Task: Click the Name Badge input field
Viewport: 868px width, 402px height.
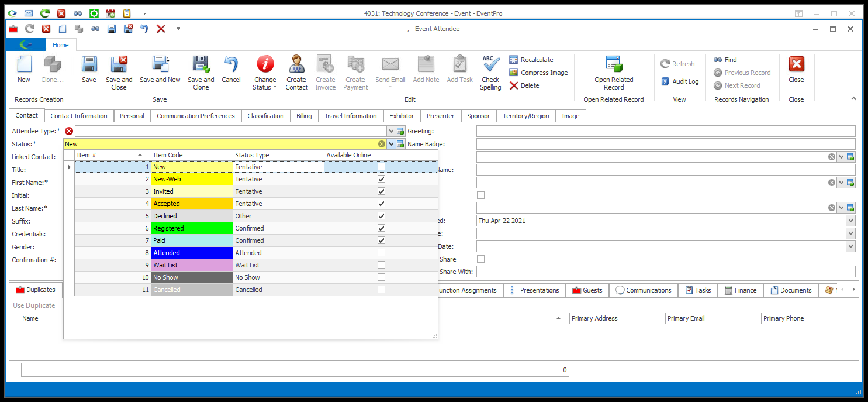Action: pos(666,144)
